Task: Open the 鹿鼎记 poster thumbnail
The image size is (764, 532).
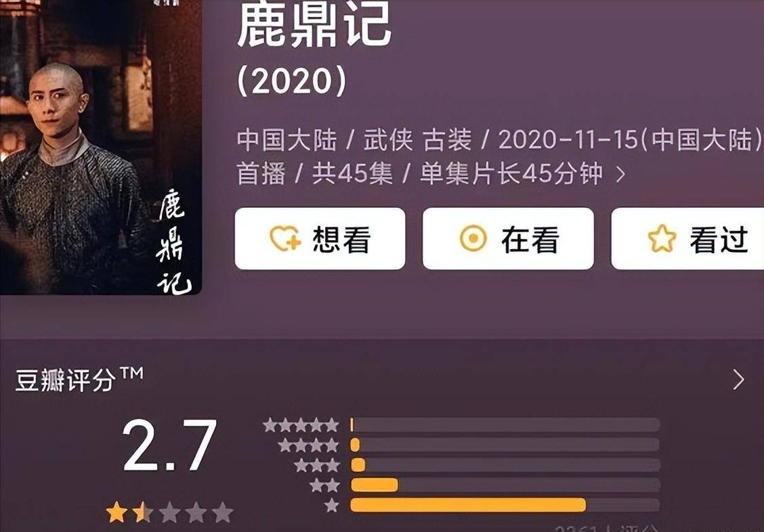Action: pos(100,147)
